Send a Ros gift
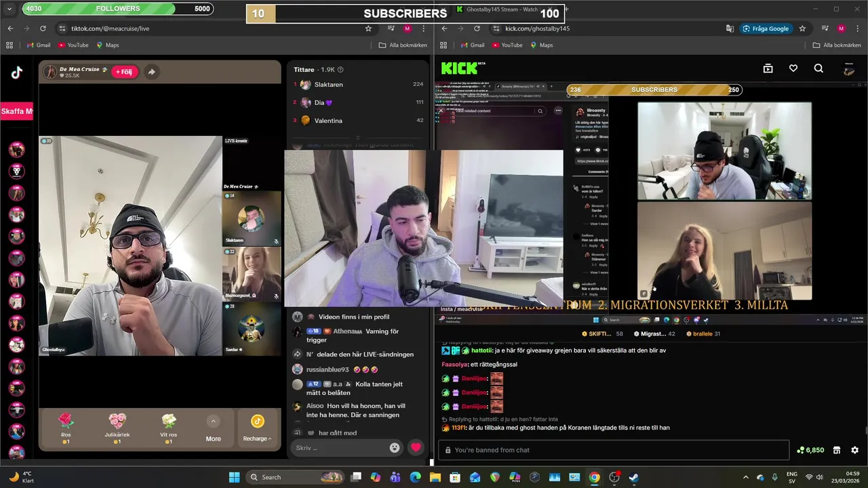Image resolution: width=868 pixels, height=488 pixels. [x=66, y=428]
